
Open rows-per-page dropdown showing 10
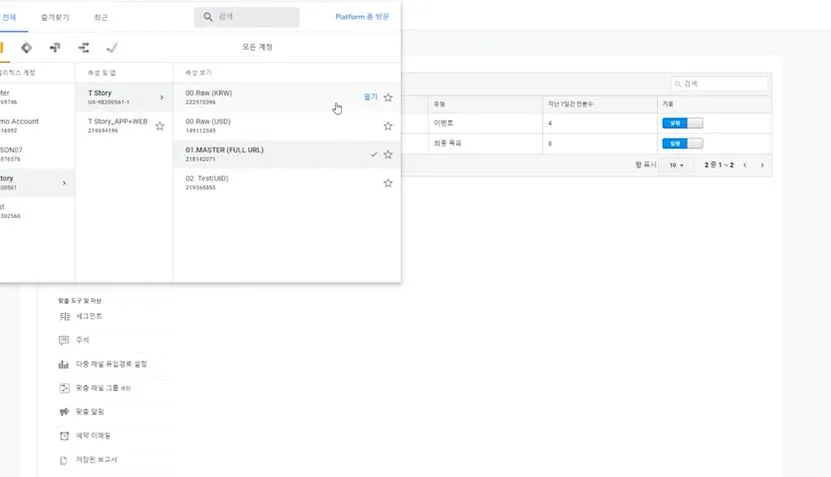(676, 165)
